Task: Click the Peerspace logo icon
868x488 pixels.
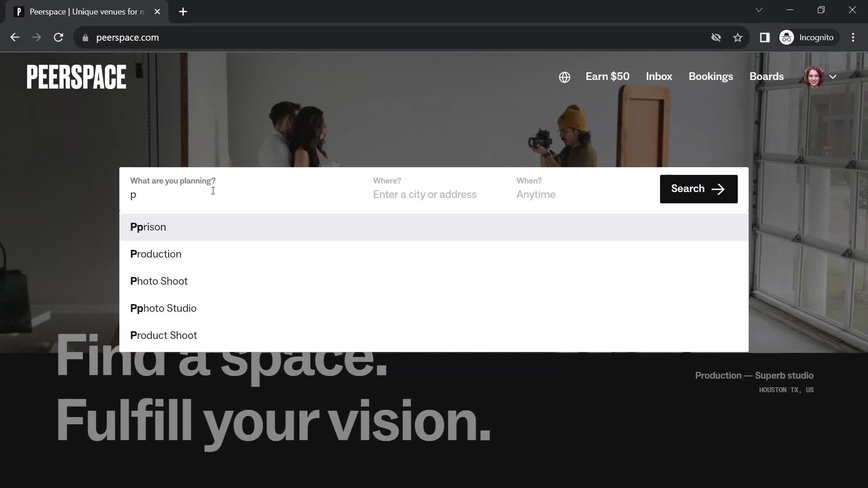Action: coord(76,76)
